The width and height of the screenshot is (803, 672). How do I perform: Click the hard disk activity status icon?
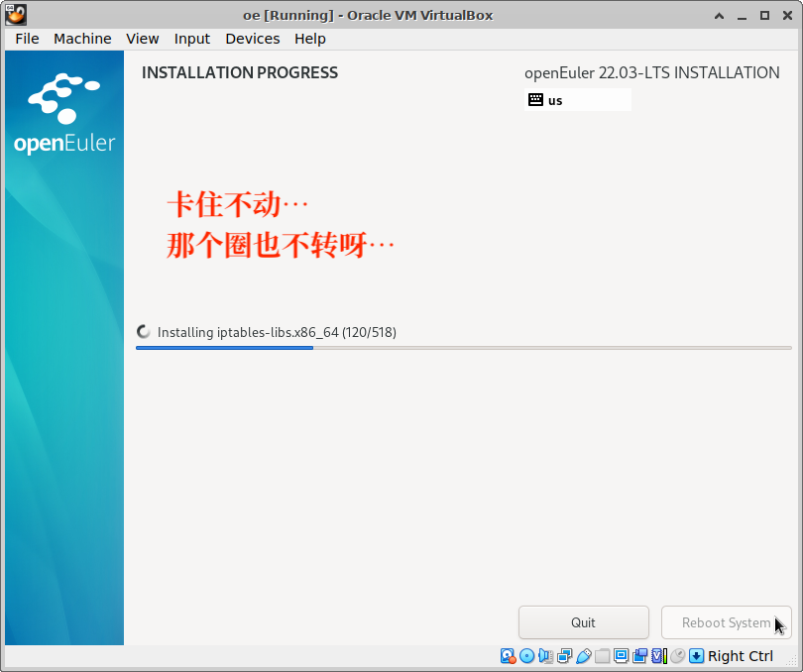pos(509,656)
